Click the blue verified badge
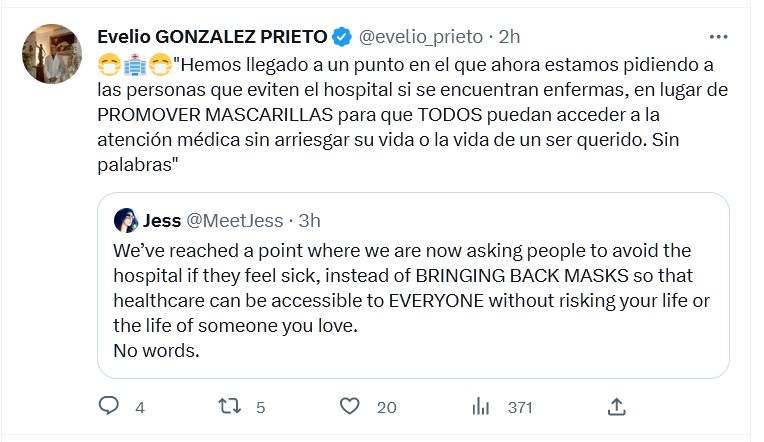This screenshot has height=442, width=764. pyautogui.click(x=341, y=37)
